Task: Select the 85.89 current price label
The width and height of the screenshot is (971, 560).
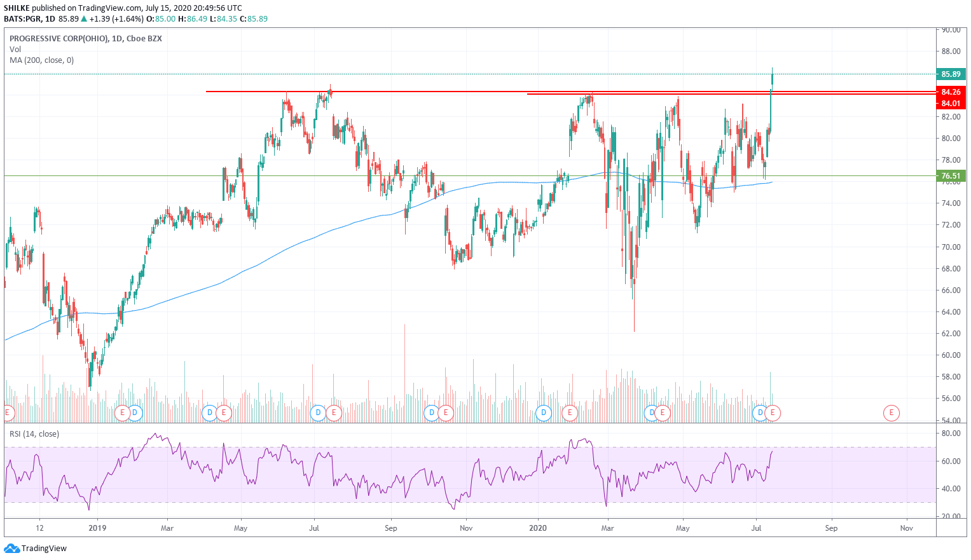Action: coord(951,74)
